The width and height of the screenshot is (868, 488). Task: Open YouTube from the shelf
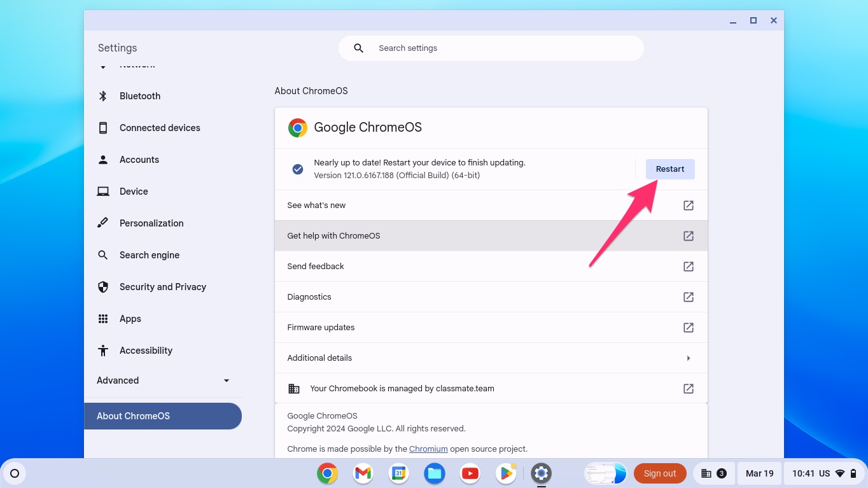pos(470,473)
